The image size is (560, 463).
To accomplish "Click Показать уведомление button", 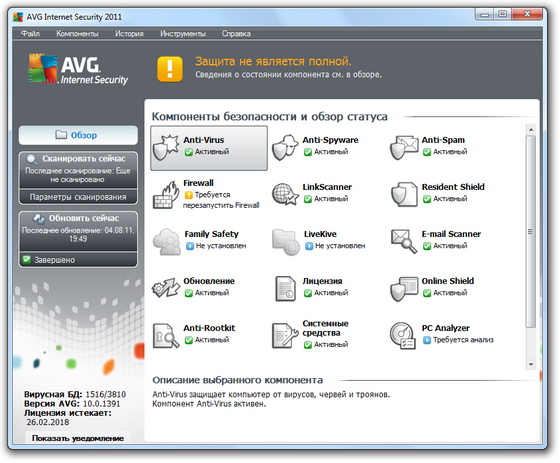I will (78, 438).
